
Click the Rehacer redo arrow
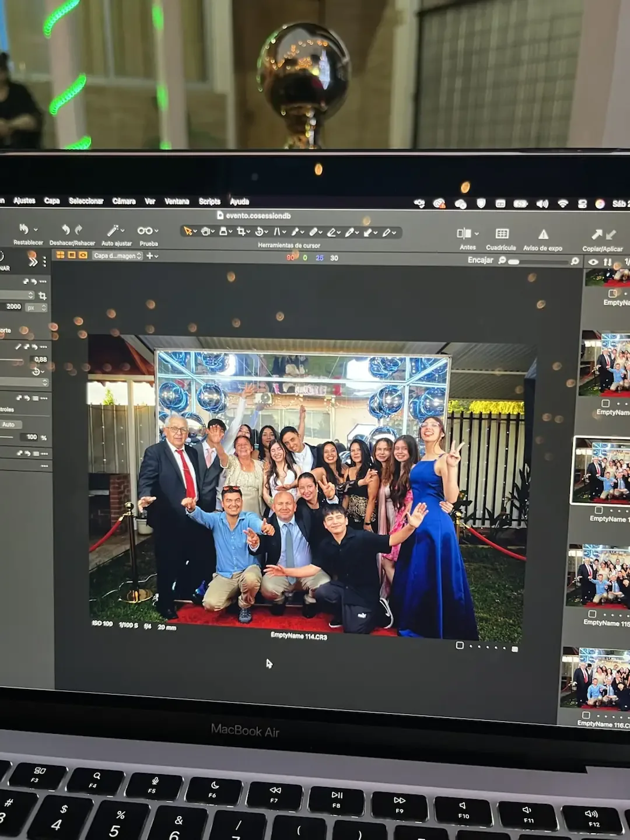(x=78, y=229)
